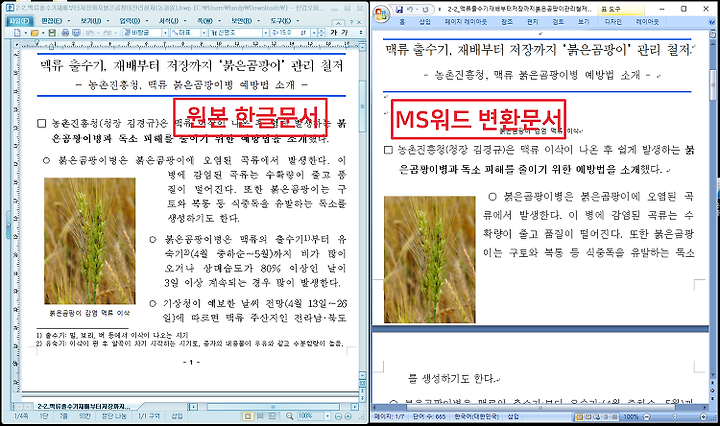Screen dimensions: 720x426
Task: Open the font size 15.0 dropdown
Action: 314,33
